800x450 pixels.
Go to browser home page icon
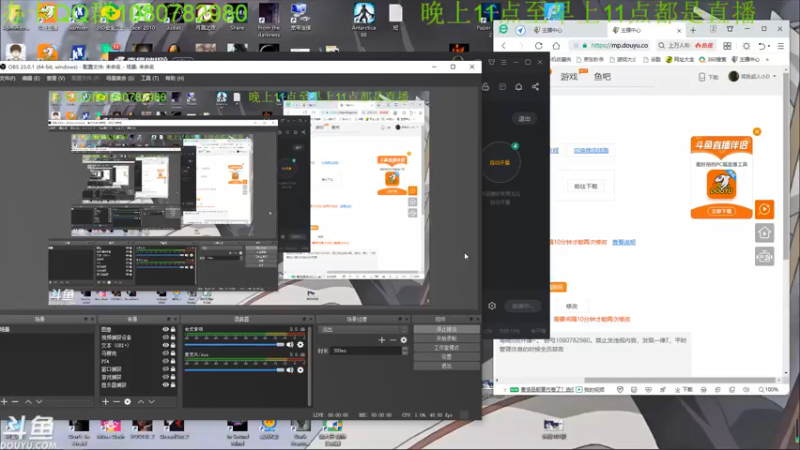coord(556,46)
